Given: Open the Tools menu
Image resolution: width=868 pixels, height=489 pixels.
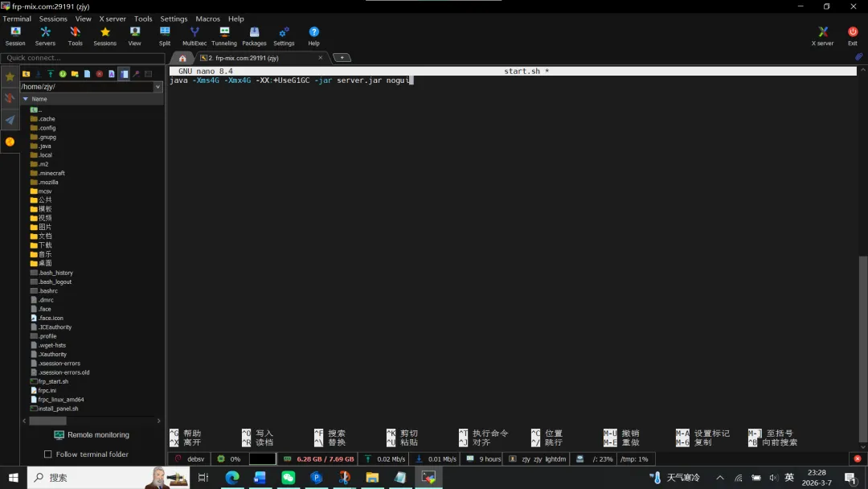Looking at the screenshot, I should click(x=143, y=18).
